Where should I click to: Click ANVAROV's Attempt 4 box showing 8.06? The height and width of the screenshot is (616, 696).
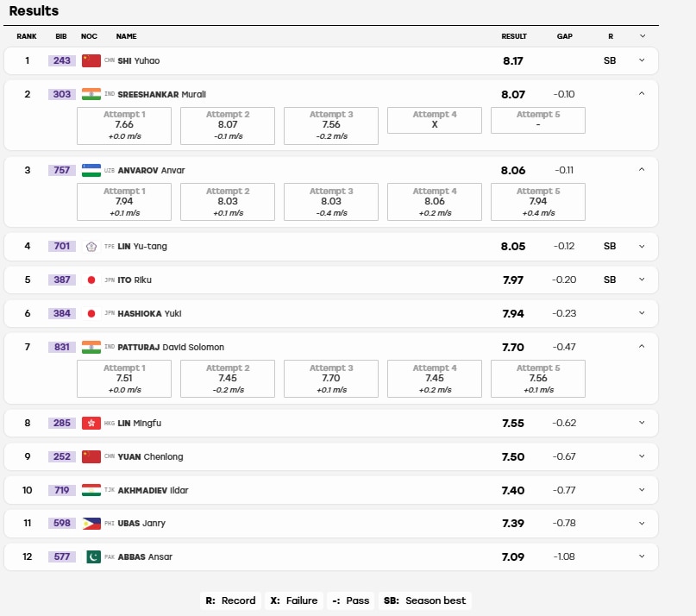pyautogui.click(x=434, y=202)
